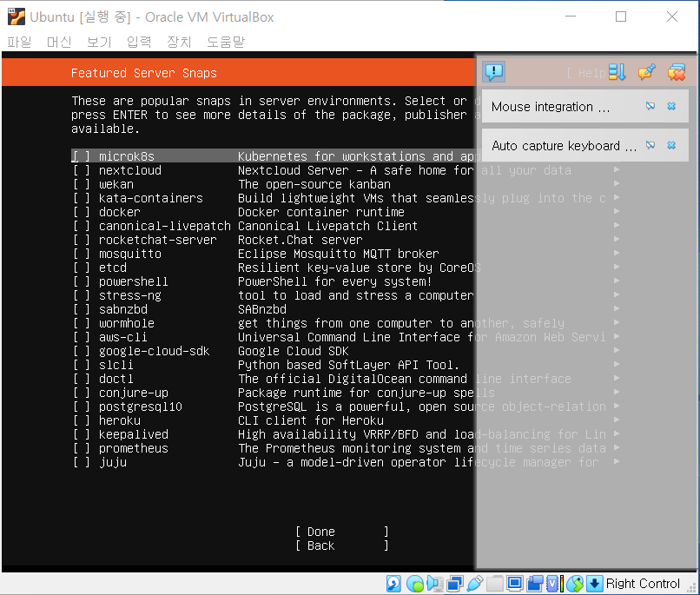The image size is (700, 595).
Task: Click the Right Control host key label
Action: [643, 584]
